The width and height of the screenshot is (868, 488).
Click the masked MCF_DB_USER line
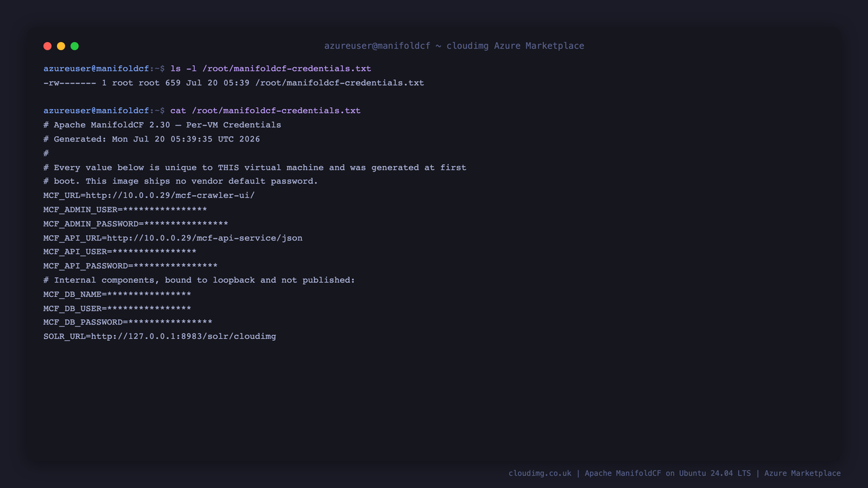coord(117,308)
